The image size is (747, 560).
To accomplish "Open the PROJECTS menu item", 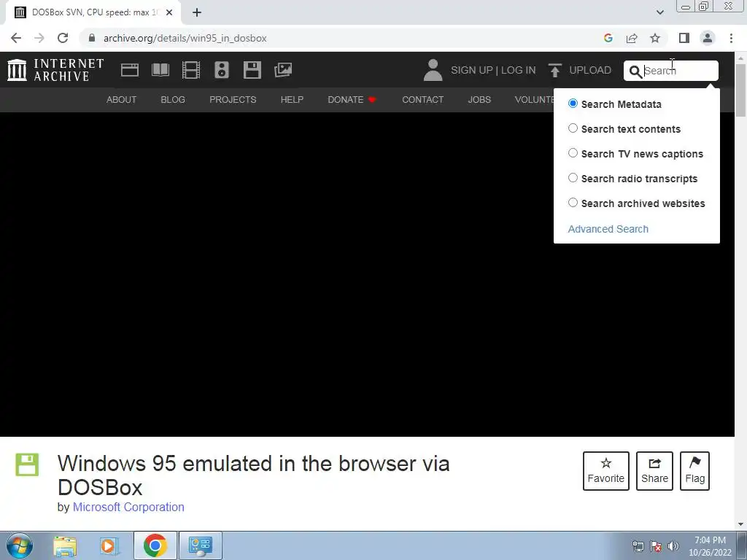I will [x=233, y=99].
